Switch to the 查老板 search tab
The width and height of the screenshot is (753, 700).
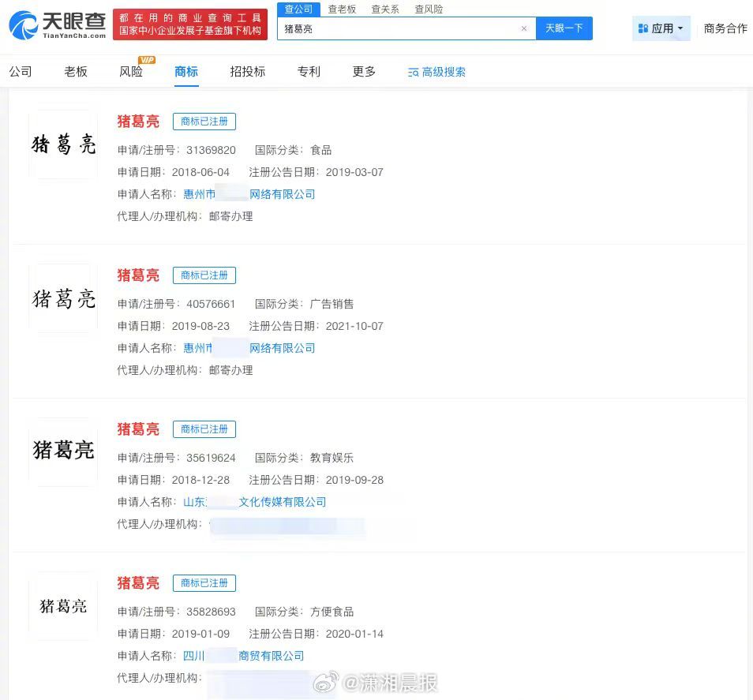coord(342,9)
